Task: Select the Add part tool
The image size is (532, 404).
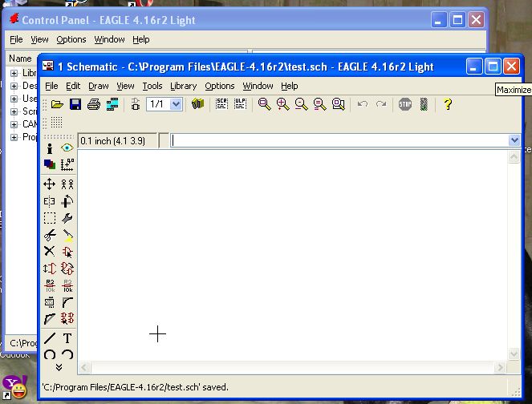Action: (67, 252)
